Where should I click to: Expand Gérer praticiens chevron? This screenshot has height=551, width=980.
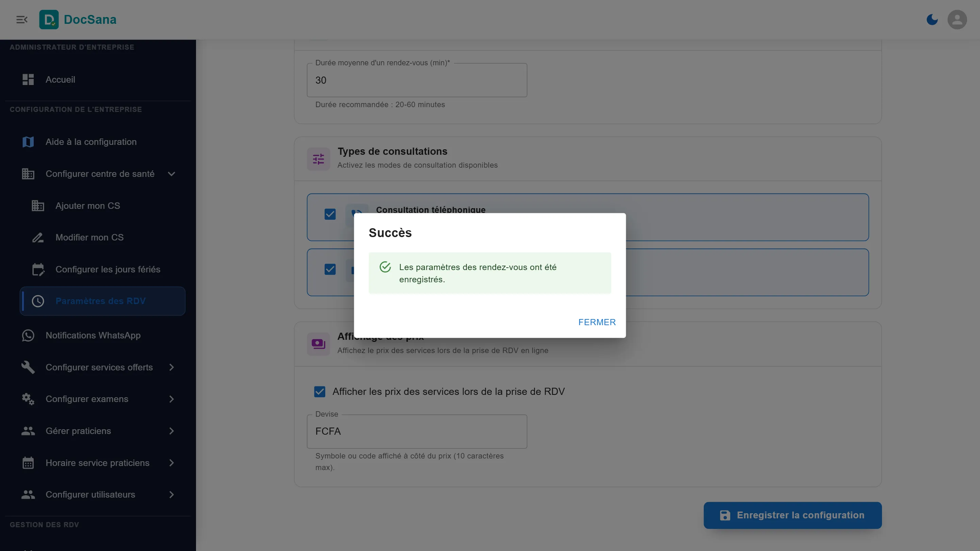[x=171, y=431]
